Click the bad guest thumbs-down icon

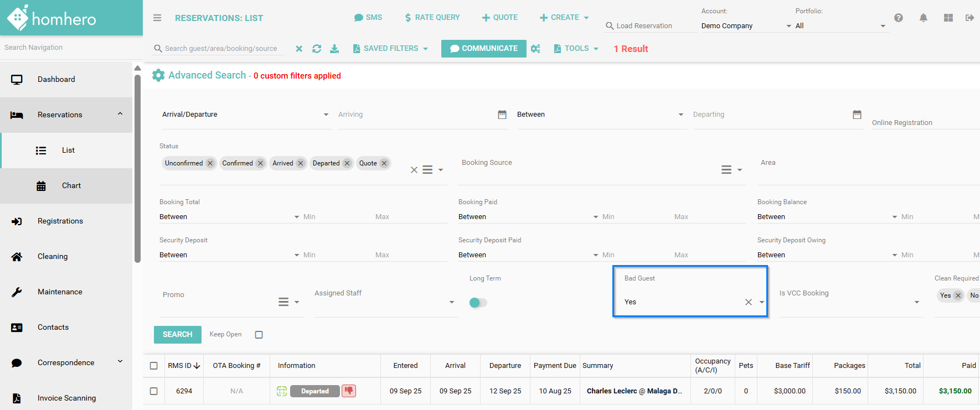click(x=349, y=391)
